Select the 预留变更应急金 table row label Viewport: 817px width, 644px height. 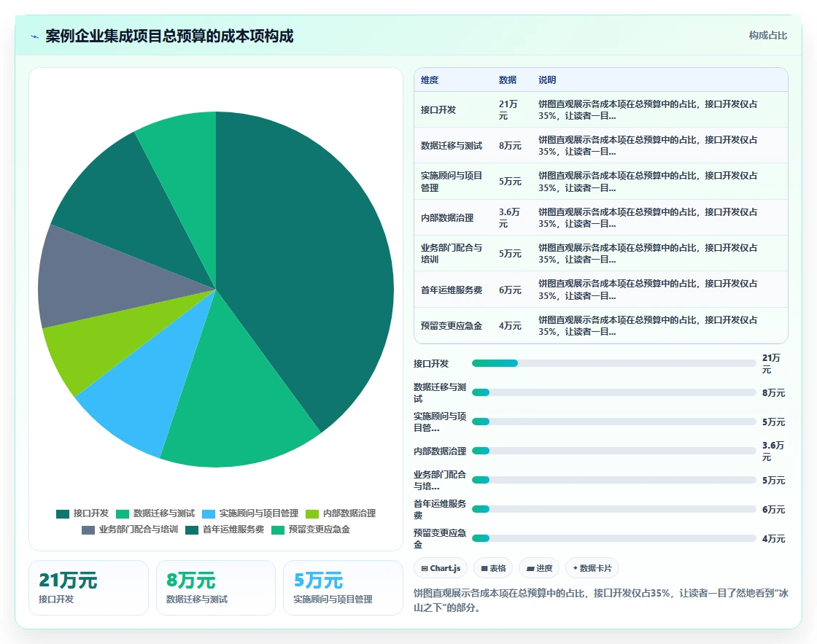pyautogui.click(x=452, y=326)
